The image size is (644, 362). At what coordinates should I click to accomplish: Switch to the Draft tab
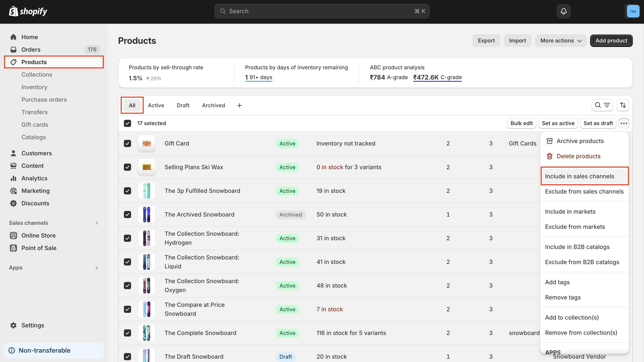coord(183,105)
